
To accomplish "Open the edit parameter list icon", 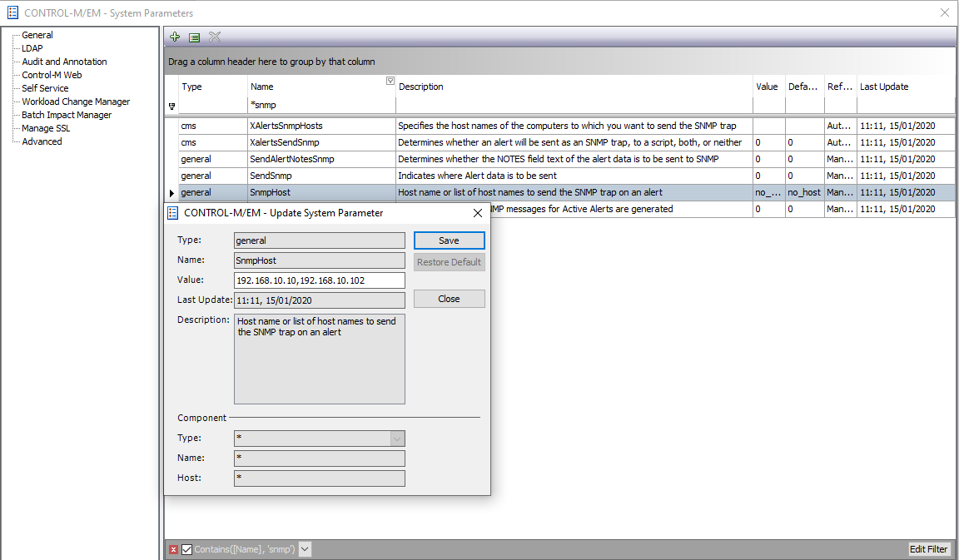I will (x=195, y=37).
